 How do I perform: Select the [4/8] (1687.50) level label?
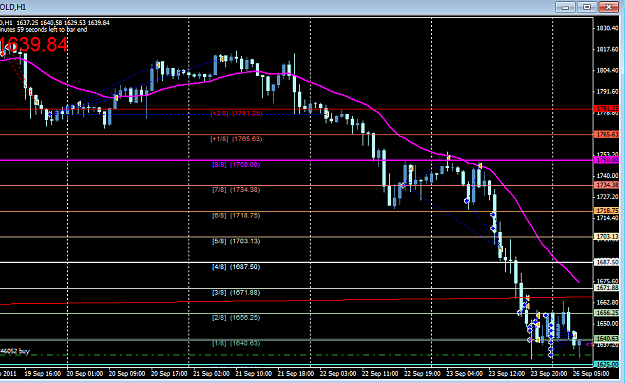click(236, 267)
